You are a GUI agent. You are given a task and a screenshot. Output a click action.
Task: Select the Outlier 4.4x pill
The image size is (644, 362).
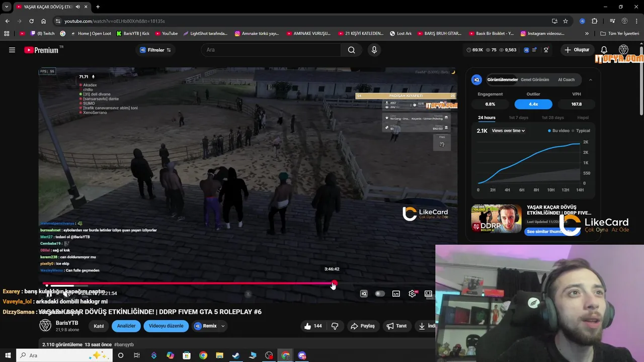[533, 104]
